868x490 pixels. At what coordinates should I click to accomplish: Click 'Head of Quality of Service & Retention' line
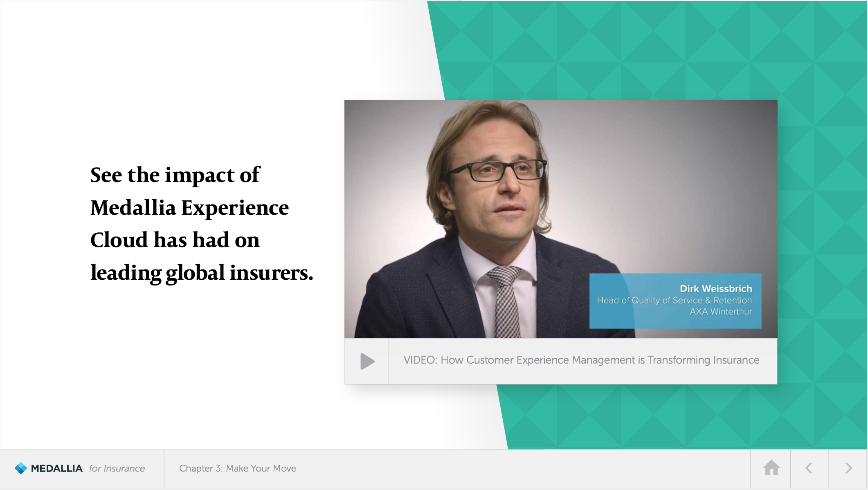point(674,300)
